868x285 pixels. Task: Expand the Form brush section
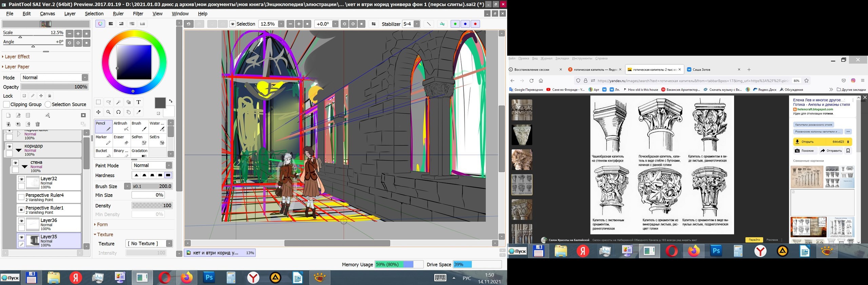pos(101,224)
